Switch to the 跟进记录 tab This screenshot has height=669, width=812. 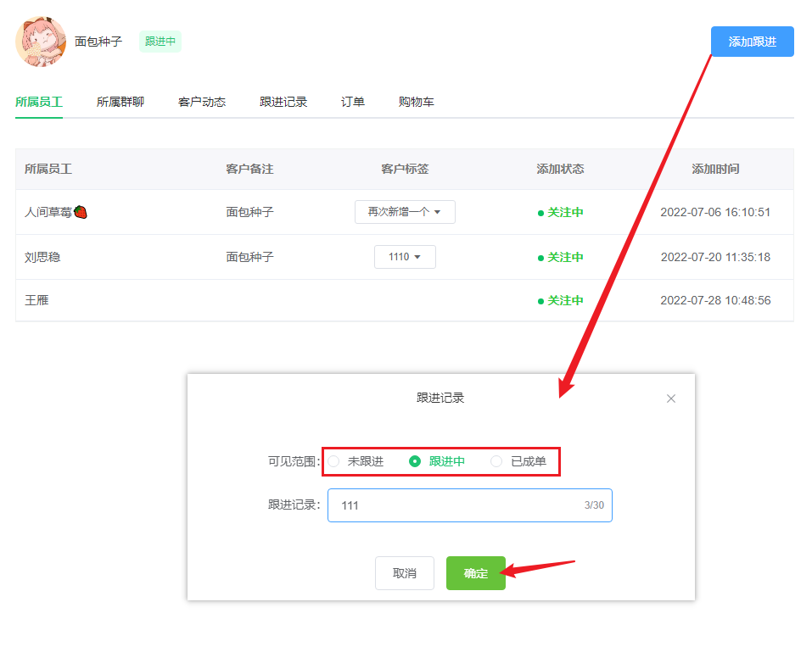click(x=283, y=101)
